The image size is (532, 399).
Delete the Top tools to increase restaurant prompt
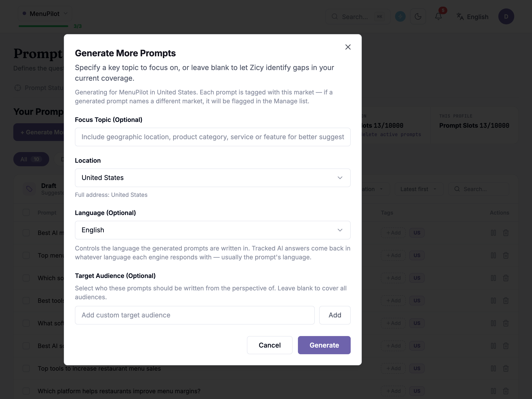pos(506,368)
